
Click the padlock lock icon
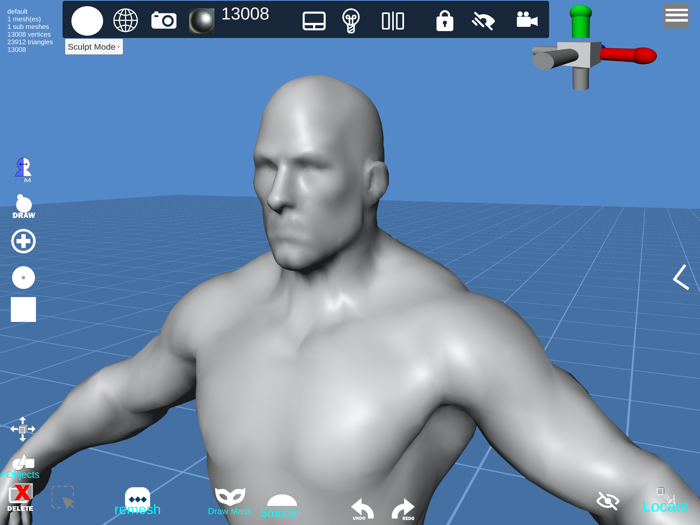[x=444, y=21]
